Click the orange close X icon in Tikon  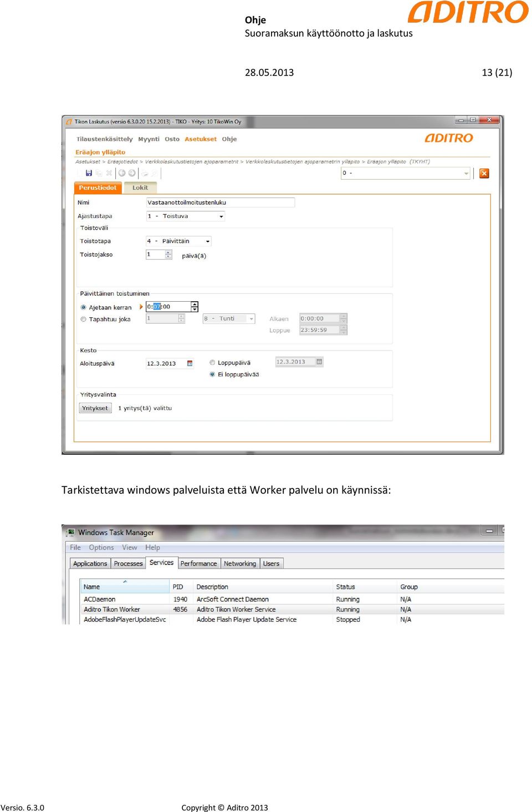[484, 173]
